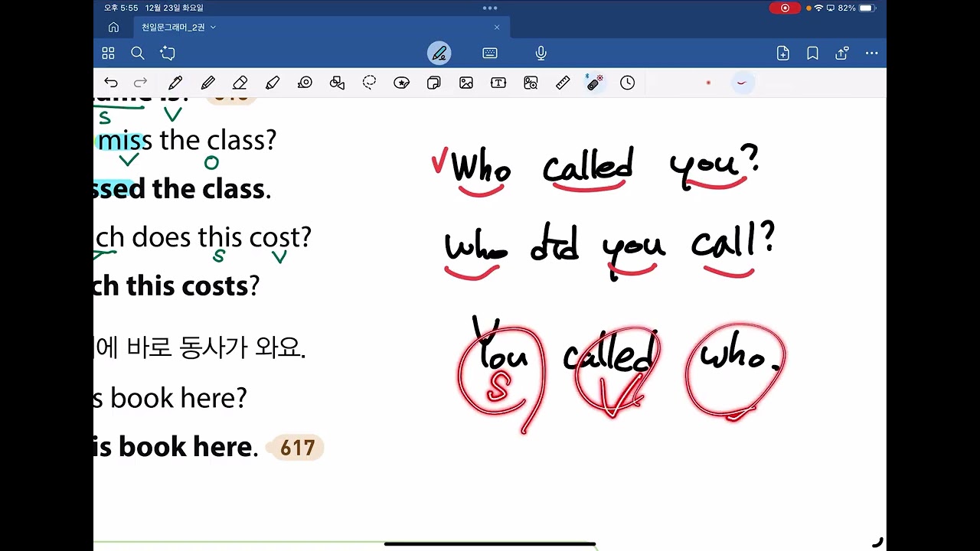Tap the battery 82% status indicator
980x551 pixels.
pyautogui.click(x=856, y=8)
